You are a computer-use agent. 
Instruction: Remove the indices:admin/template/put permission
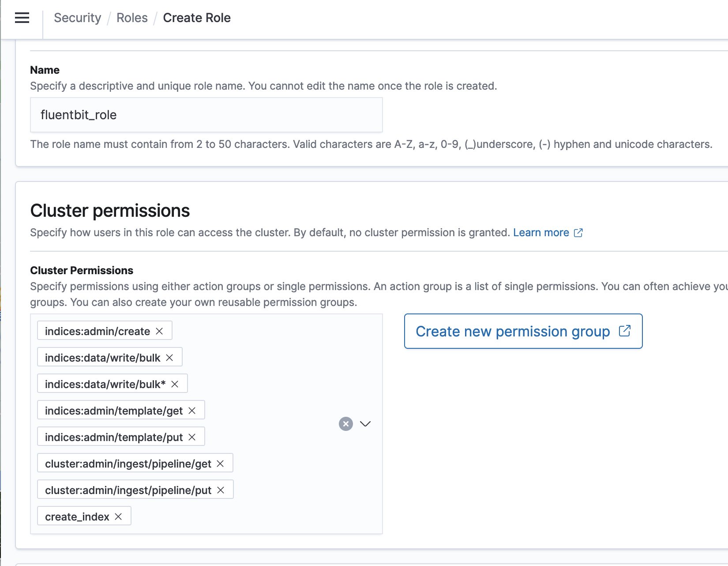tap(193, 437)
